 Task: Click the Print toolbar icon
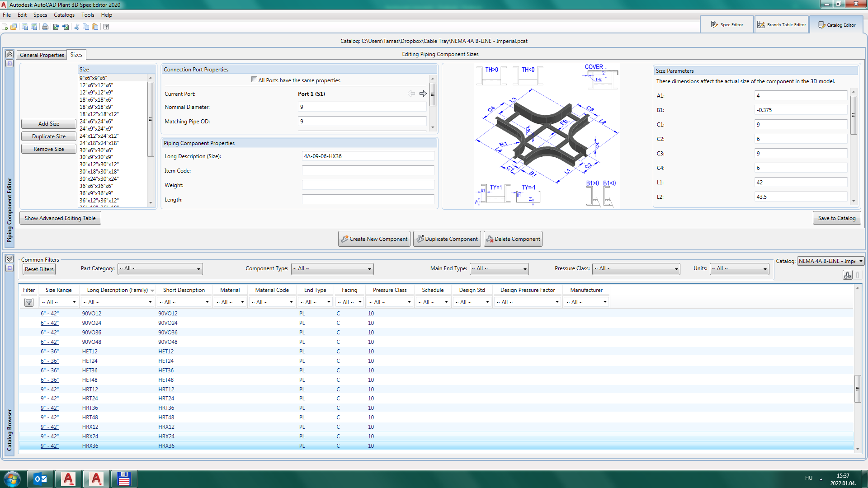click(x=45, y=27)
